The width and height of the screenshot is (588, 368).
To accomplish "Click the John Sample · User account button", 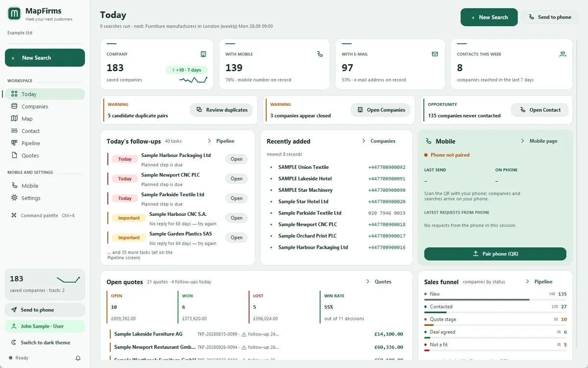I will point(45,326).
